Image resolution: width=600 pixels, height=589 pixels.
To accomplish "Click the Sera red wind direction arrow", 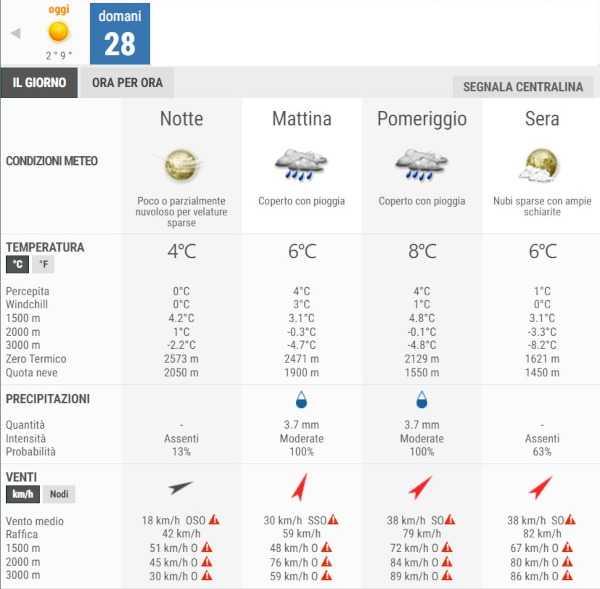I will tap(541, 487).
